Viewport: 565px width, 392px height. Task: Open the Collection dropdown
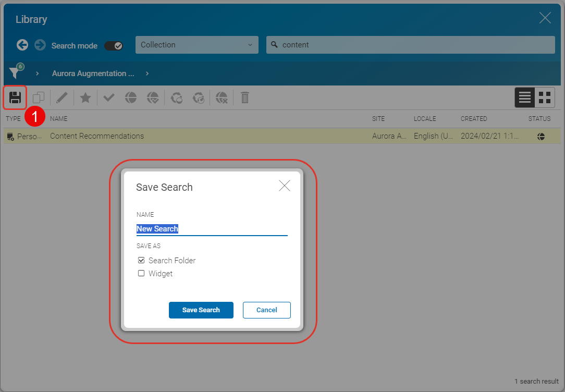(x=196, y=45)
